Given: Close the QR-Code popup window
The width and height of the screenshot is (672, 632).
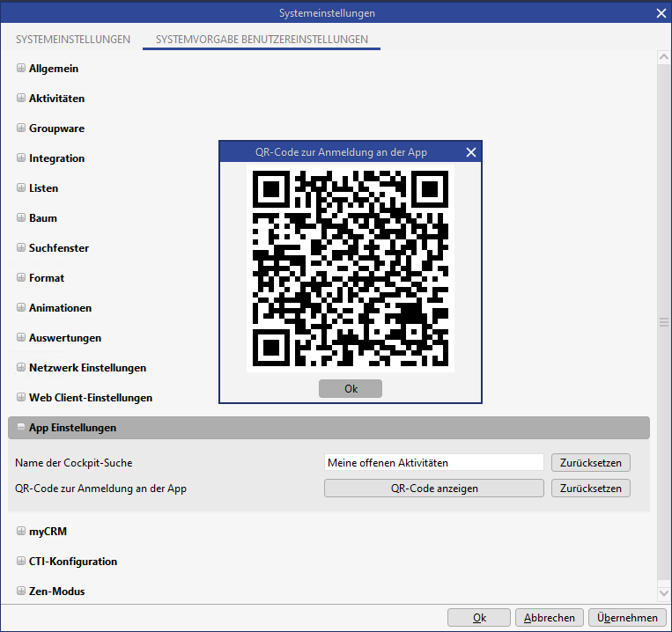Looking at the screenshot, I should click(471, 152).
